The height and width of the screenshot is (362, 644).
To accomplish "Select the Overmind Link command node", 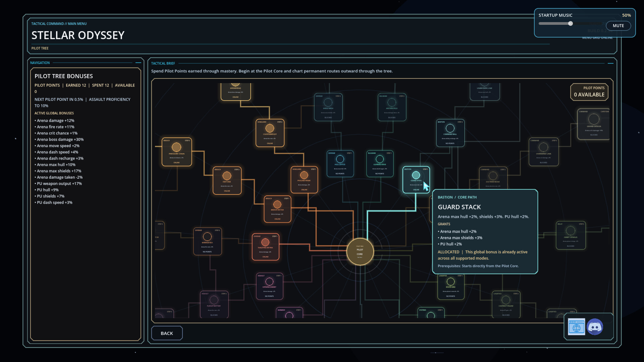I will coord(543,152).
